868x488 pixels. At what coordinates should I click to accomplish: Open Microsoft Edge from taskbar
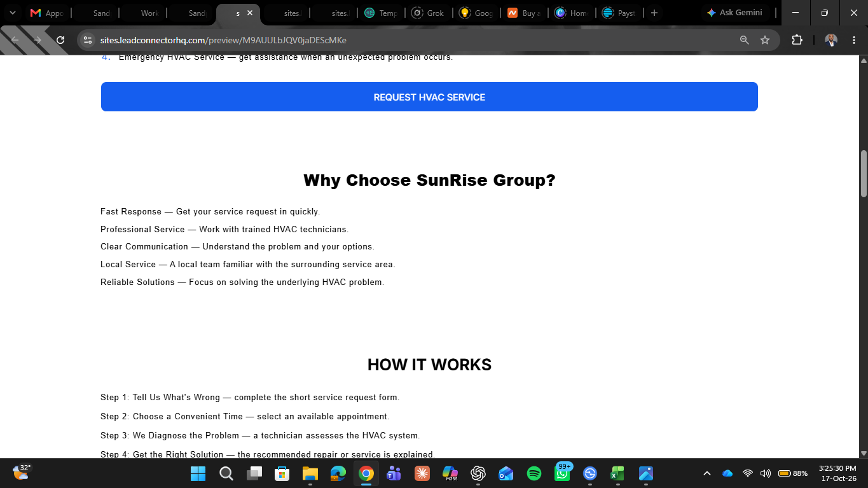click(x=338, y=473)
